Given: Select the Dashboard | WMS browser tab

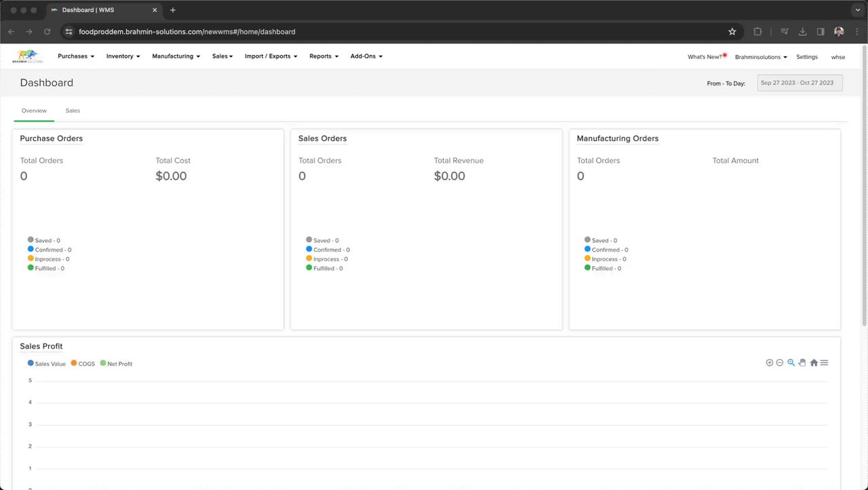Looking at the screenshot, I should tap(104, 10).
